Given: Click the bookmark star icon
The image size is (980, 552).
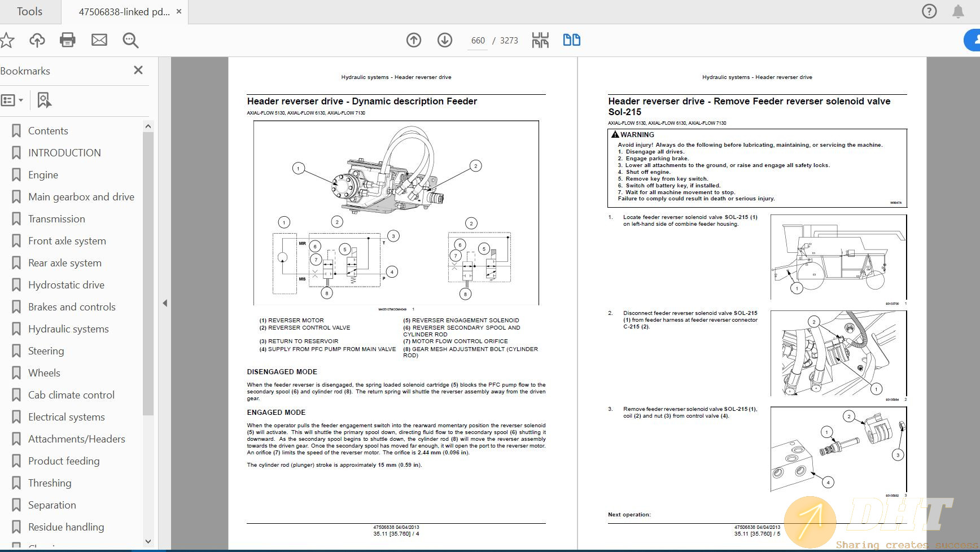Looking at the screenshot, I should [6, 40].
